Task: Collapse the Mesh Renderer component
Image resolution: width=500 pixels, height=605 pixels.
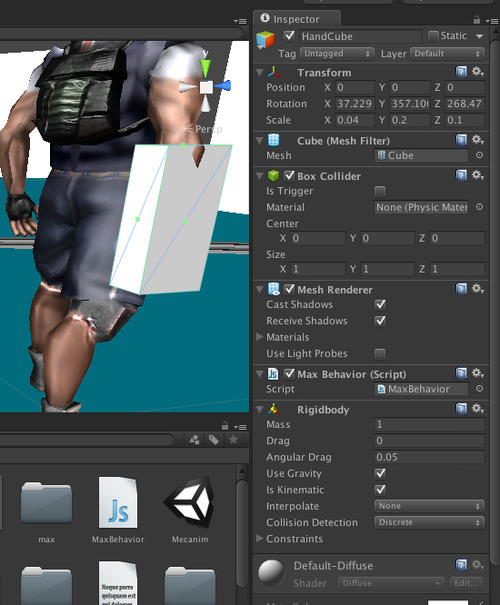Action: (260, 289)
